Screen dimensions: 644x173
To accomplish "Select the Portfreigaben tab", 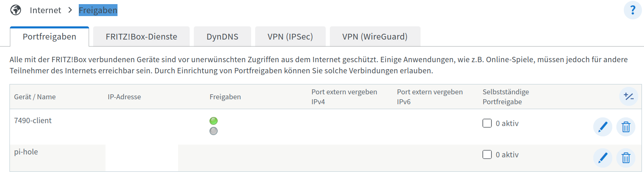I will pyautogui.click(x=49, y=37).
